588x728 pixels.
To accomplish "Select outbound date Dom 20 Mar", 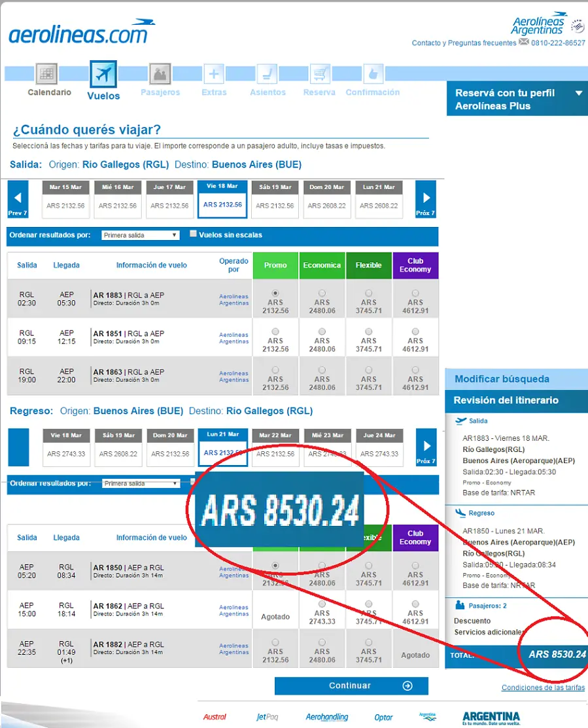I will coord(327,199).
